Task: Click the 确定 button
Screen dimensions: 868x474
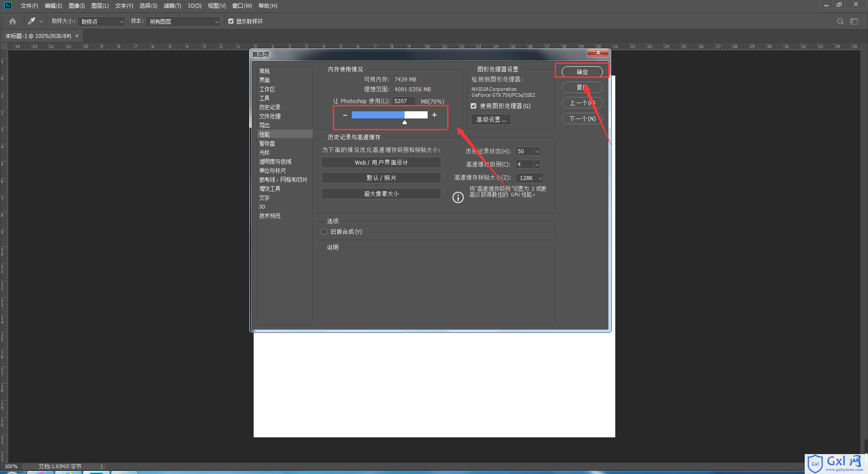Action: pos(582,72)
